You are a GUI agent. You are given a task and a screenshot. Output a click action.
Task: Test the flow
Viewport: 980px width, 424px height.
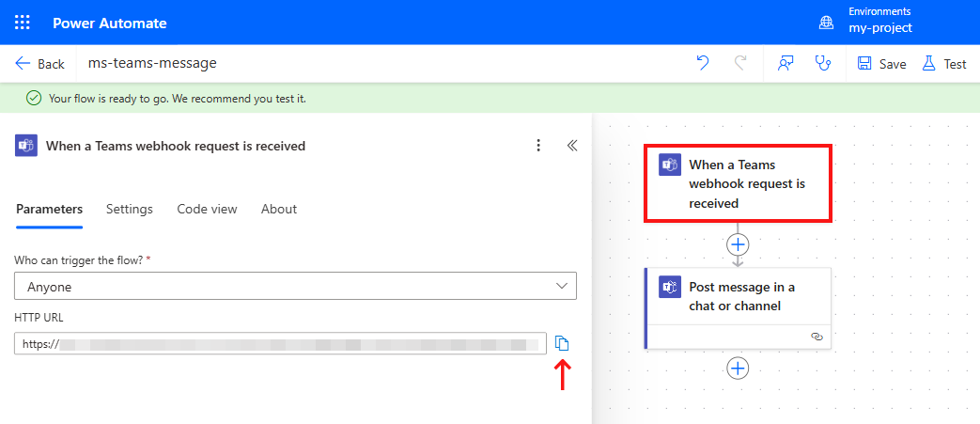point(944,64)
